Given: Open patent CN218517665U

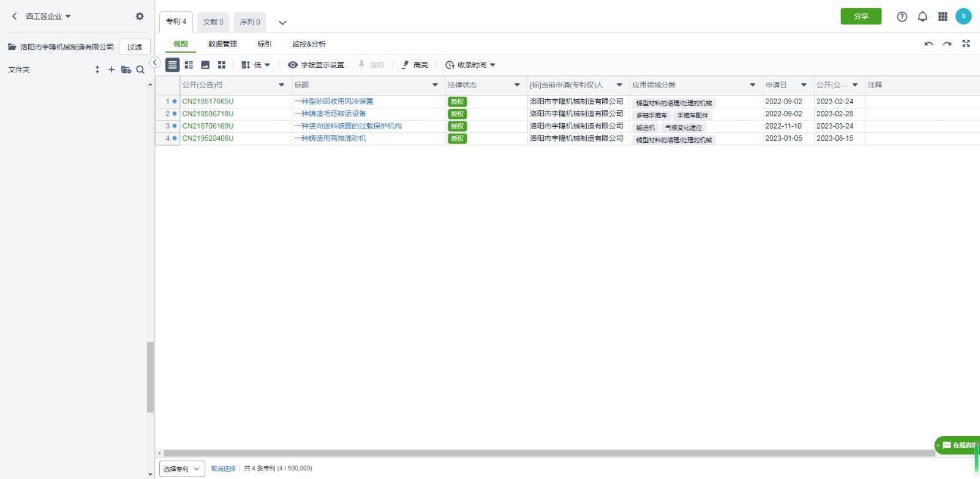Looking at the screenshot, I should 208,102.
